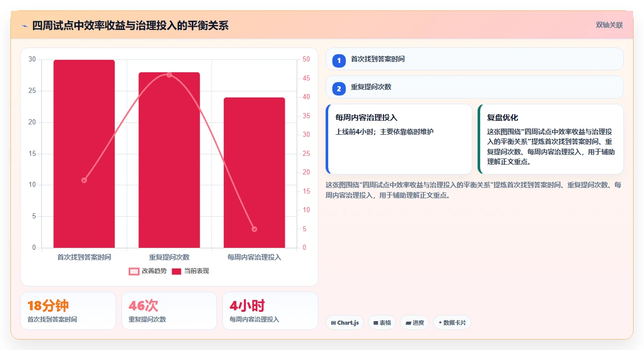
Task: Click the 重复提问次数 caption under 46次
Action: point(147,320)
